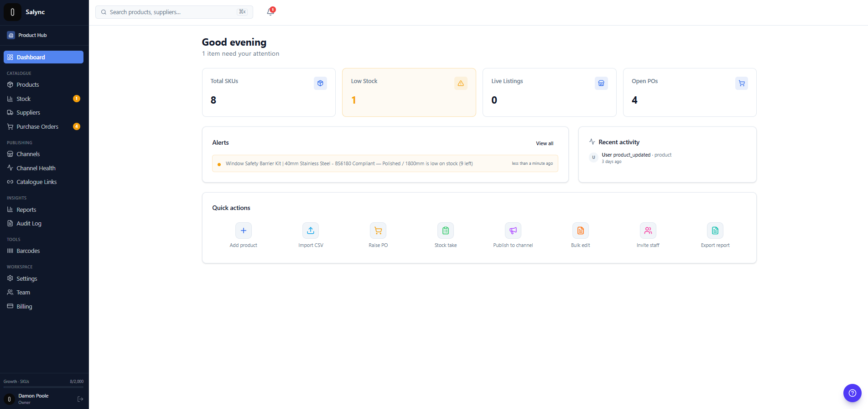This screenshot has height=409, width=868.
Task: Click the Product Hub workspace name
Action: click(x=32, y=35)
